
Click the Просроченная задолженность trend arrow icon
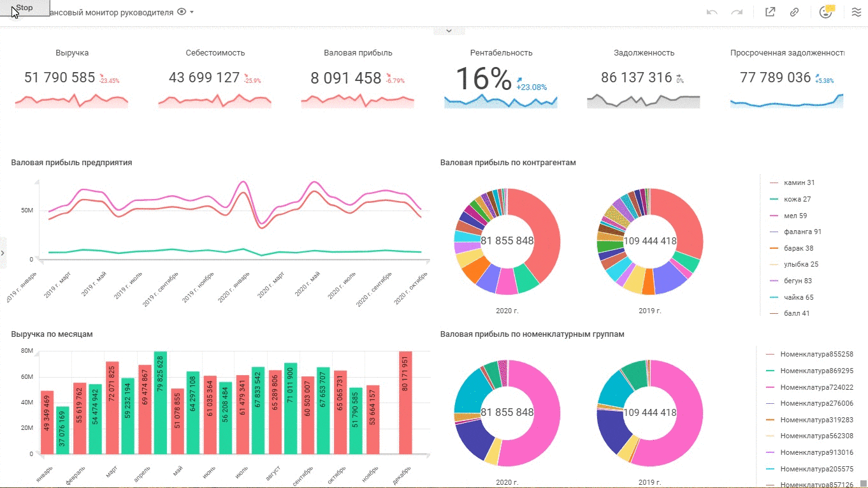pyautogui.click(x=818, y=75)
